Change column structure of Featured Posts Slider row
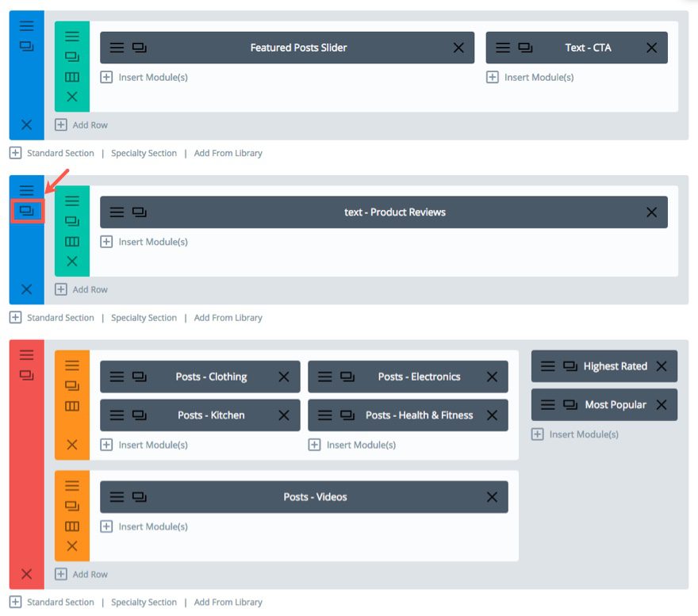Image resolution: width=698 pixels, height=616 pixels. click(72, 77)
